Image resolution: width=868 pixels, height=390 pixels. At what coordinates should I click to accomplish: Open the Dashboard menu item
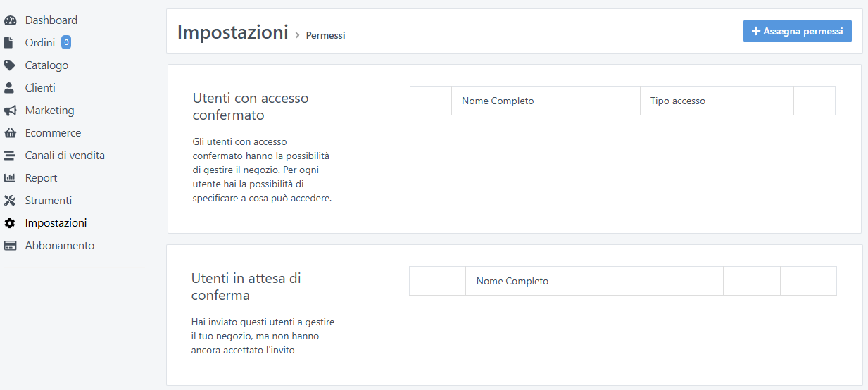point(51,20)
